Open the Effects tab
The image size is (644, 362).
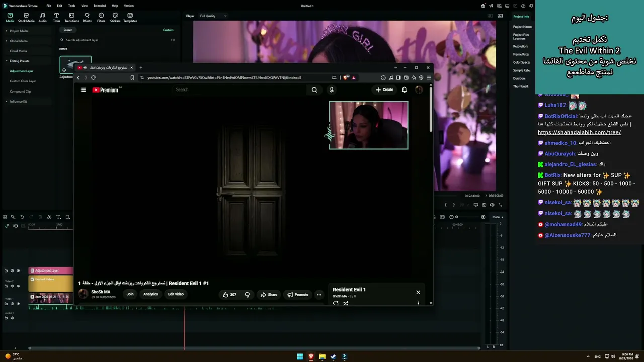[87, 18]
